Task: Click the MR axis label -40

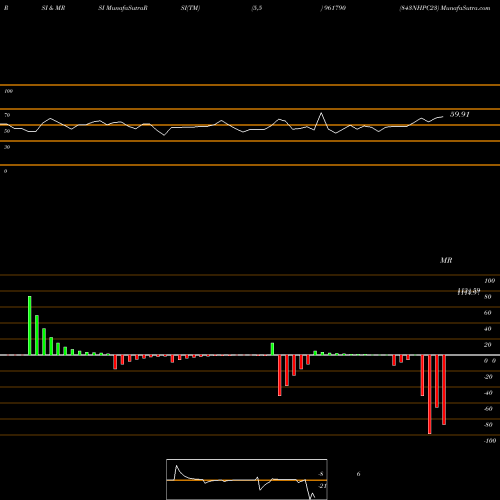Action: pyautogui.click(x=488, y=393)
